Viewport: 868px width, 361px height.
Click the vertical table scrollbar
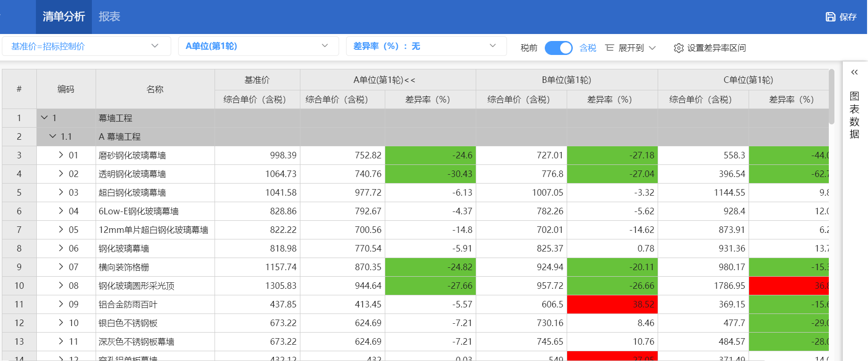point(831,98)
